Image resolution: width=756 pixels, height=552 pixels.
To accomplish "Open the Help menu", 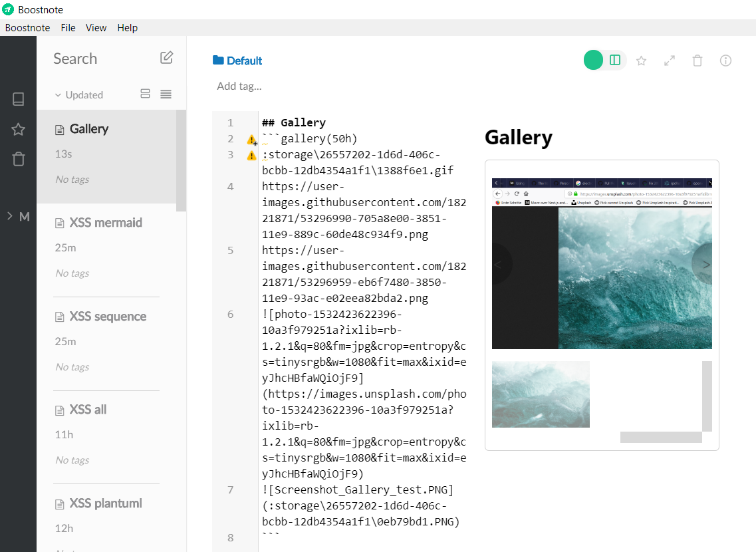I will point(127,28).
